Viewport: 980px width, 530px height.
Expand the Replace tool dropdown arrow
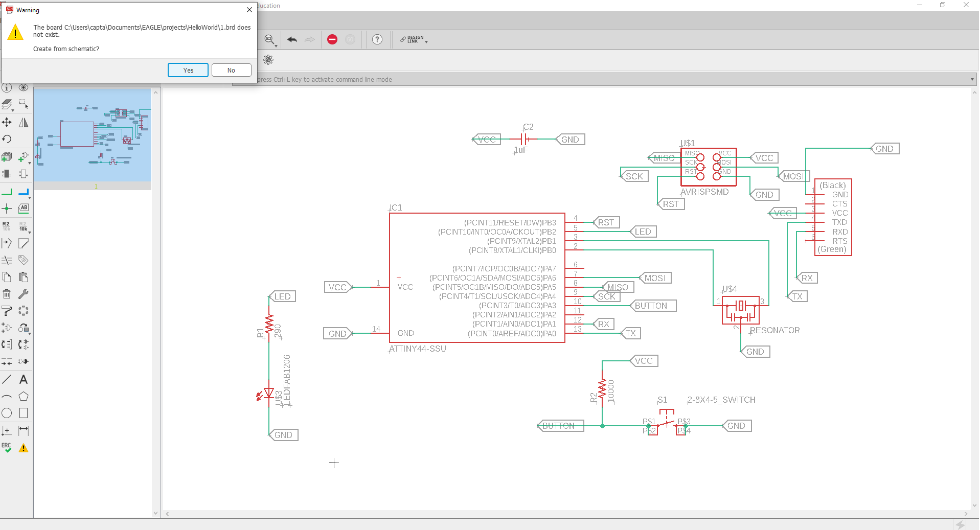point(29,334)
